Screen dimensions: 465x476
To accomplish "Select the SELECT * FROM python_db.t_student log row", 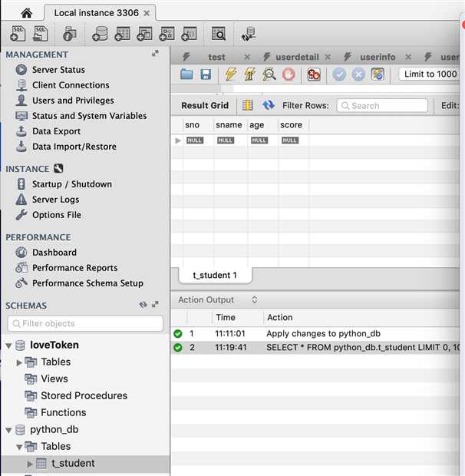I will 315,347.
